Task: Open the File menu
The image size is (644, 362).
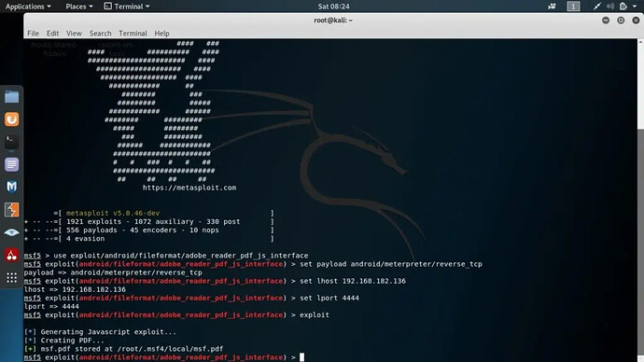Action: 33,34
